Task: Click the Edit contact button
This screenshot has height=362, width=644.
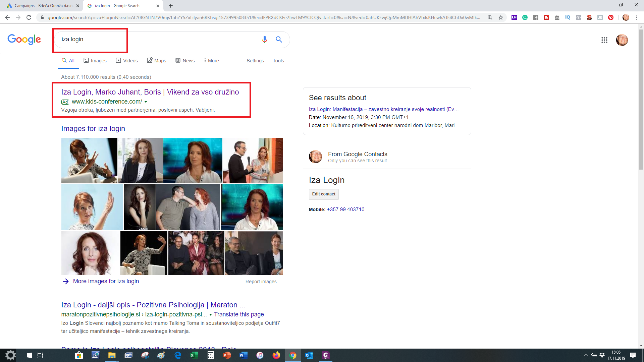Action: click(x=323, y=194)
